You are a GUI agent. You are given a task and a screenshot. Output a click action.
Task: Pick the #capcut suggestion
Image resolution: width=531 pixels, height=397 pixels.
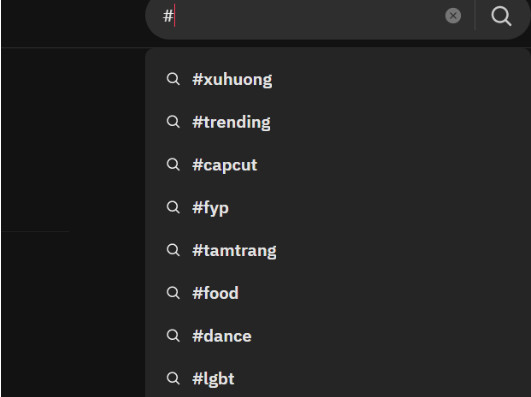(x=337, y=165)
